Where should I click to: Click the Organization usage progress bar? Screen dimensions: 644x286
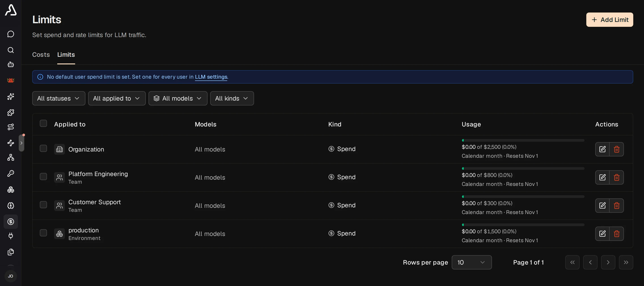pos(523,140)
